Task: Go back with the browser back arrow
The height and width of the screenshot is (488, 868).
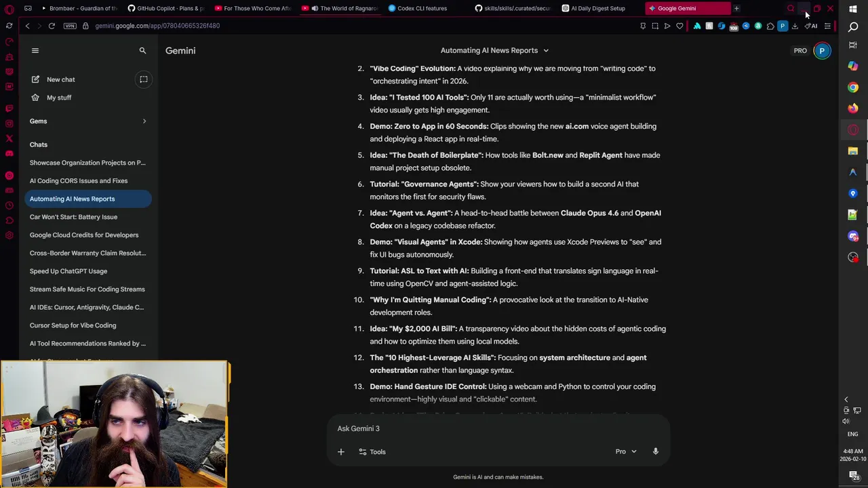Action: [x=27, y=26]
